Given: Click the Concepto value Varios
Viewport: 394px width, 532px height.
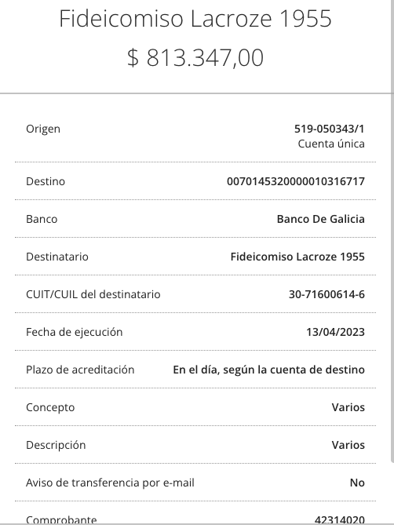Looking at the screenshot, I should (x=348, y=407).
